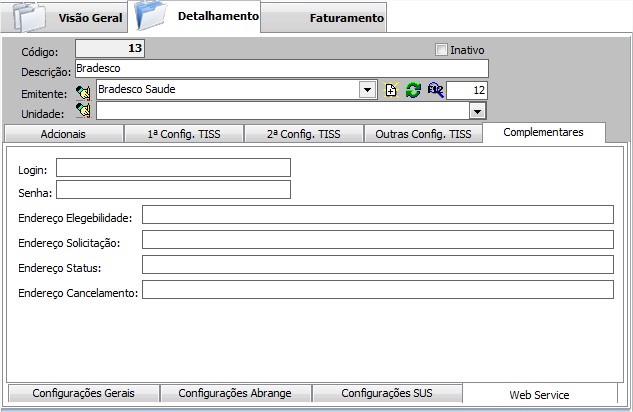Switch to the Faturamento tab
The height and width of the screenshot is (412, 633).
point(346,18)
